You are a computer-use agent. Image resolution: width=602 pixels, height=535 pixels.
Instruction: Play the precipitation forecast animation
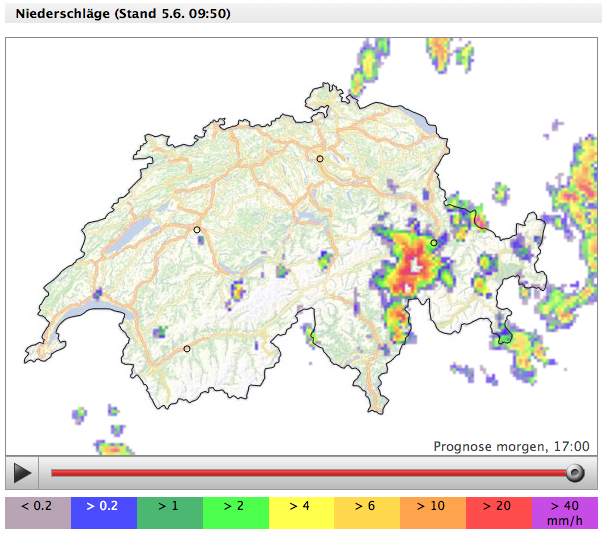22,473
